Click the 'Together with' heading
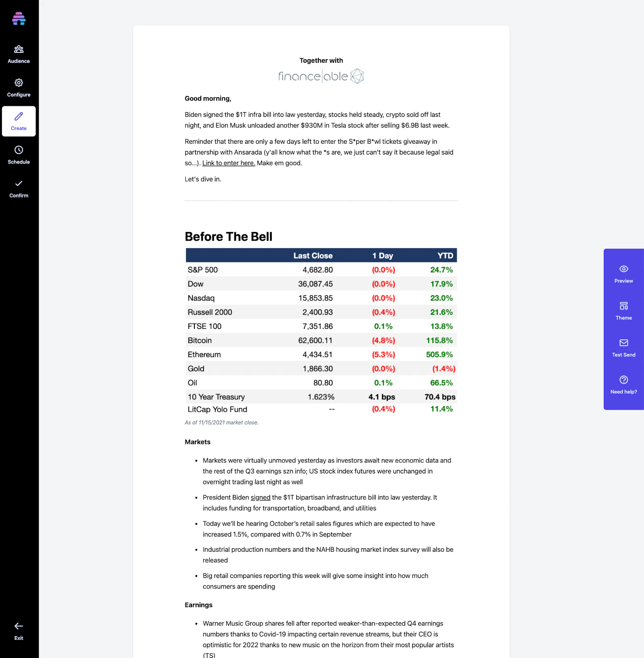 (321, 60)
